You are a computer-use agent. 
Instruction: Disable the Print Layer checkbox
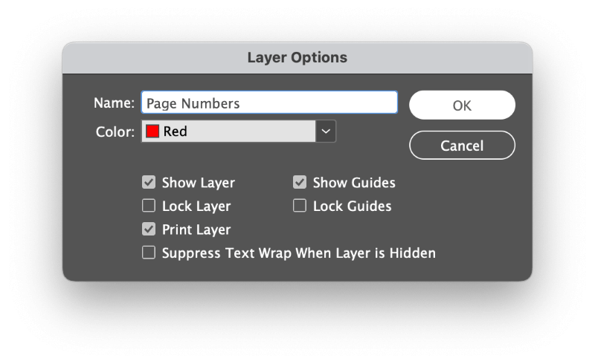coord(149,230)
